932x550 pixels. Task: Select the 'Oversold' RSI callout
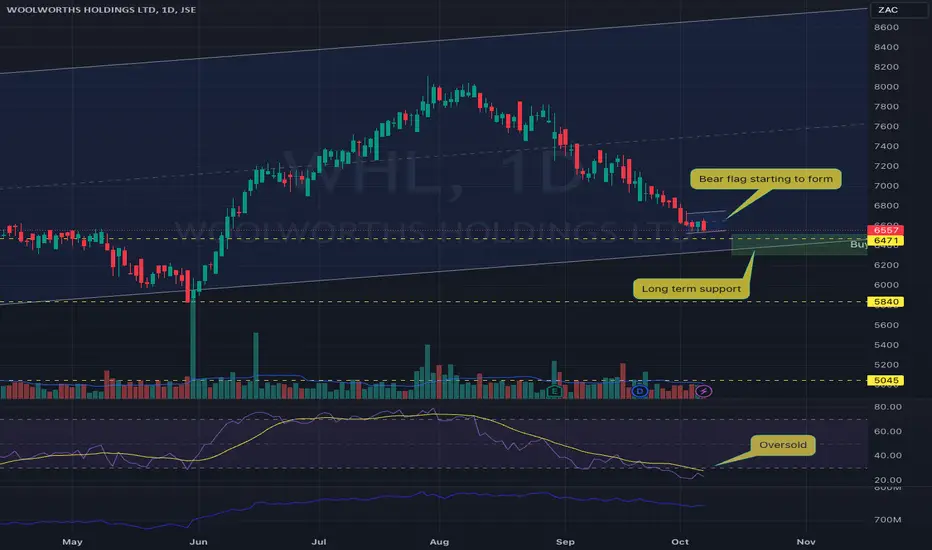click(783, 445)
